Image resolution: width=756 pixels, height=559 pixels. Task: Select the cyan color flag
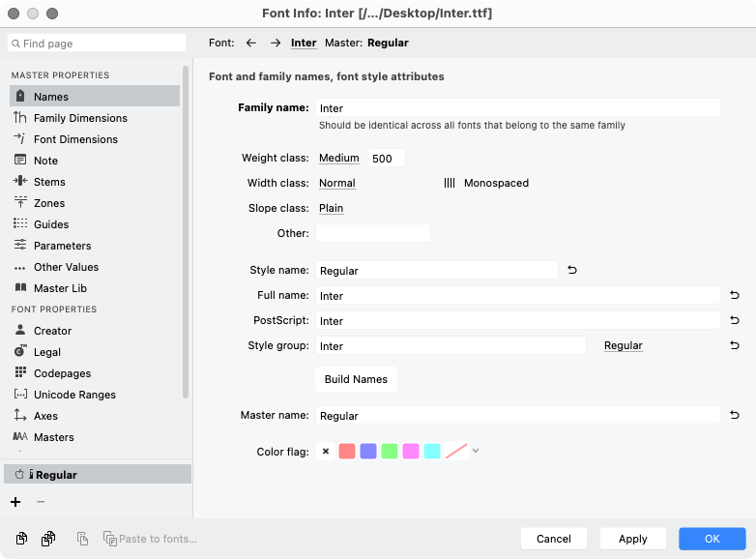[432, 451]
